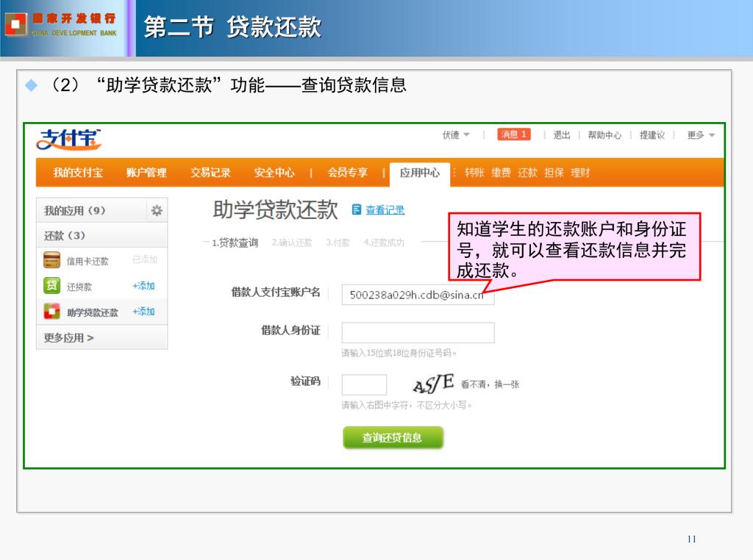Screen dimensions: 753x560
Task: Expand 更多应用 in the sidebar
Action: click(x=69, y=338)
